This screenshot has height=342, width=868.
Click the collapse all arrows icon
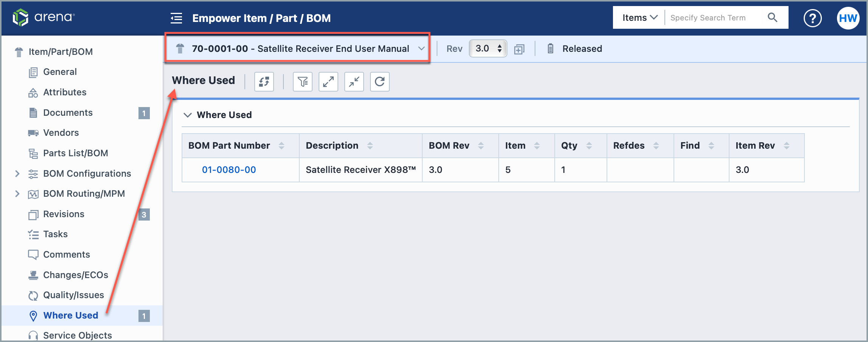pyautogui.click(x=354, y=81)
